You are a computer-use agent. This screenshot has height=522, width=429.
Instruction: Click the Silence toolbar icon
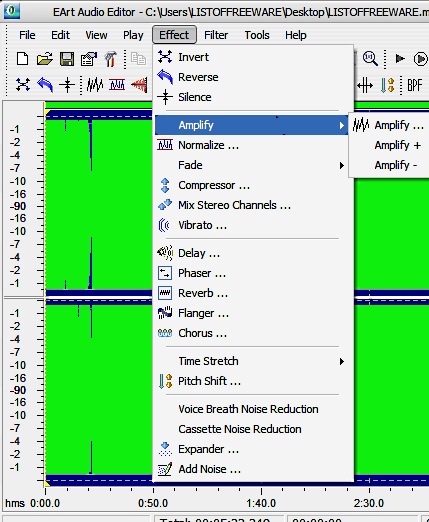[x=67, y=85]
